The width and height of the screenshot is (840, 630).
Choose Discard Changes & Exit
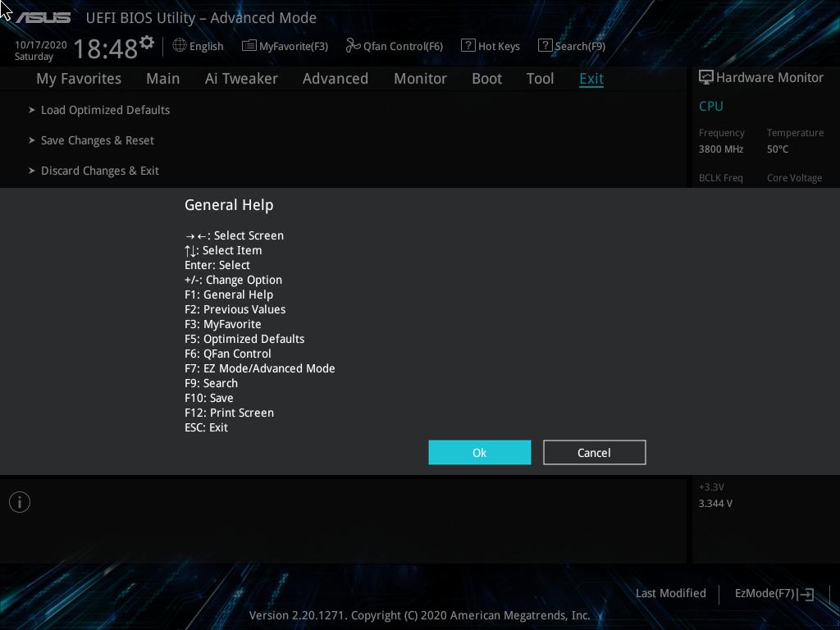99,171
